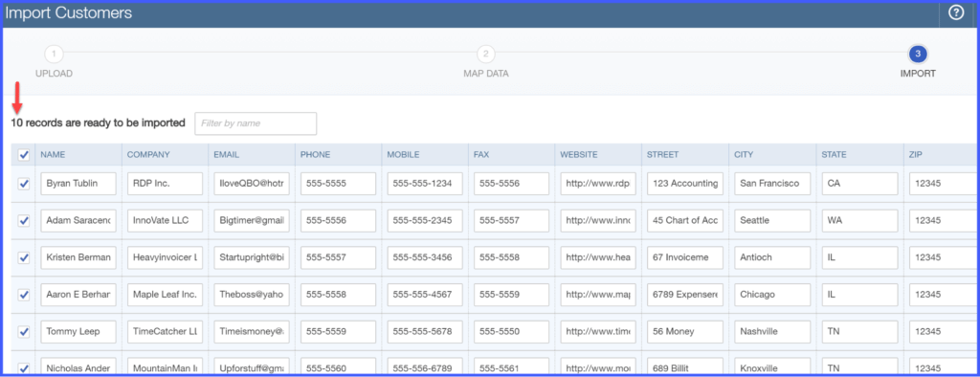Edit the mobile field 555-555-4567

tap(425, 295)
